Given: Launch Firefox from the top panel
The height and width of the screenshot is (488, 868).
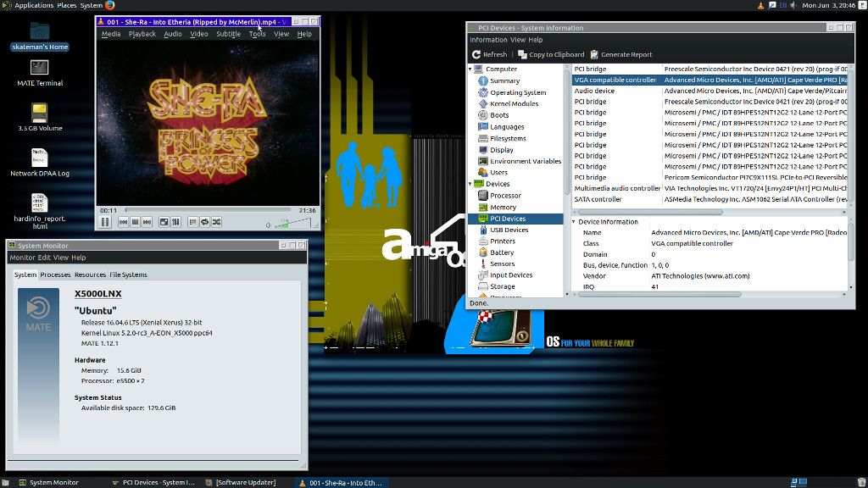Looking at the screenshot, I should pyautogui.click(x=109, y=6).
